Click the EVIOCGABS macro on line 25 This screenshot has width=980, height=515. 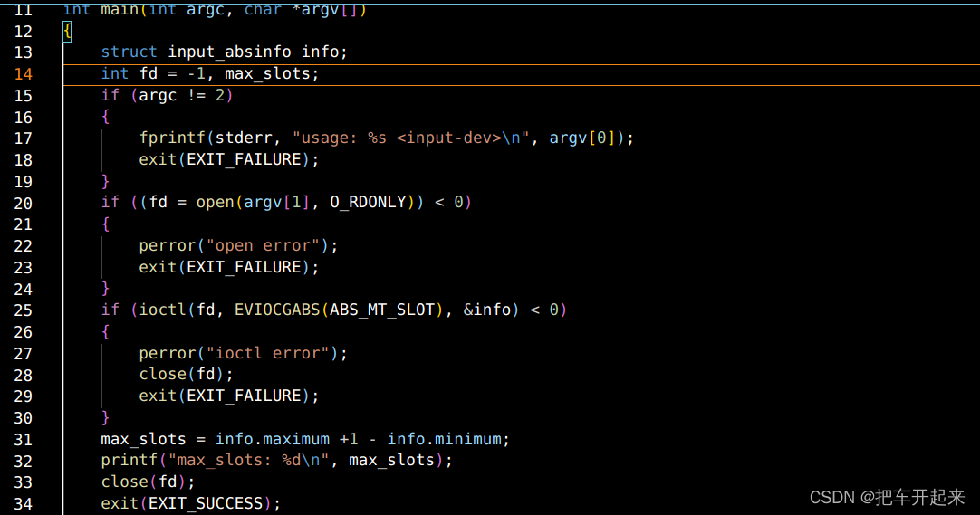tap(277, 310)
